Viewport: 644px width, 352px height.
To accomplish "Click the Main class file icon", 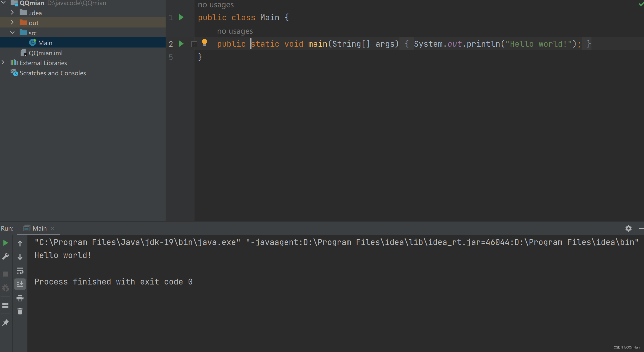I will [x=33, y=42].
